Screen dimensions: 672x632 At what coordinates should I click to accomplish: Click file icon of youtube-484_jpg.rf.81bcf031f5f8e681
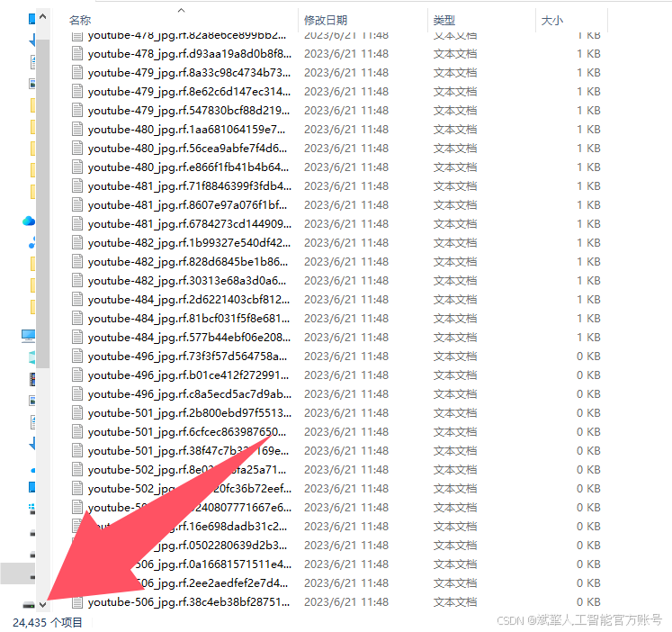coord(77,318)
